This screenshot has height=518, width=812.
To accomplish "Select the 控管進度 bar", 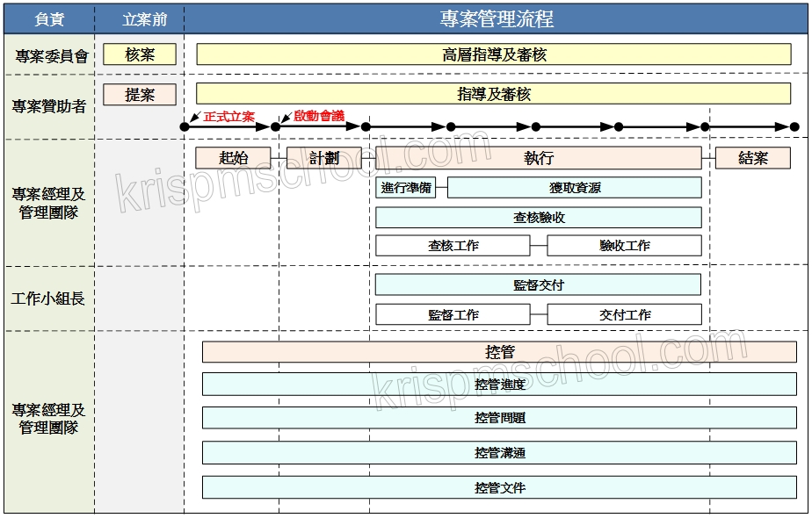I will [x=499, y=385].
